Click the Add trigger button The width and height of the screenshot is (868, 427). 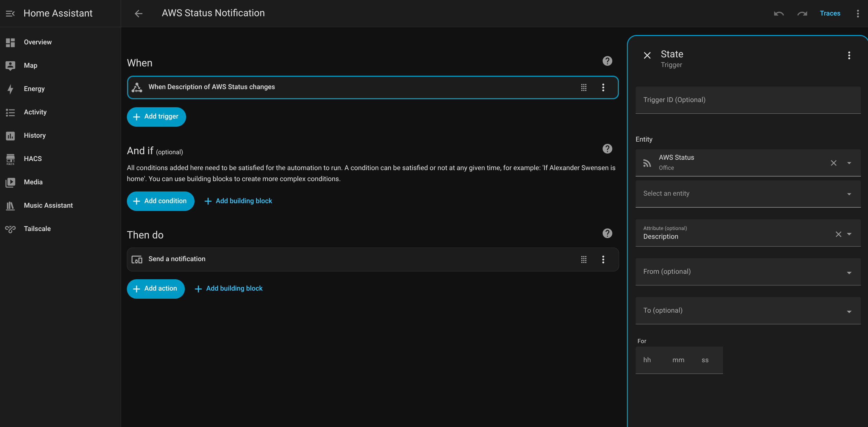pyautogui.click(x=156, y=117)
